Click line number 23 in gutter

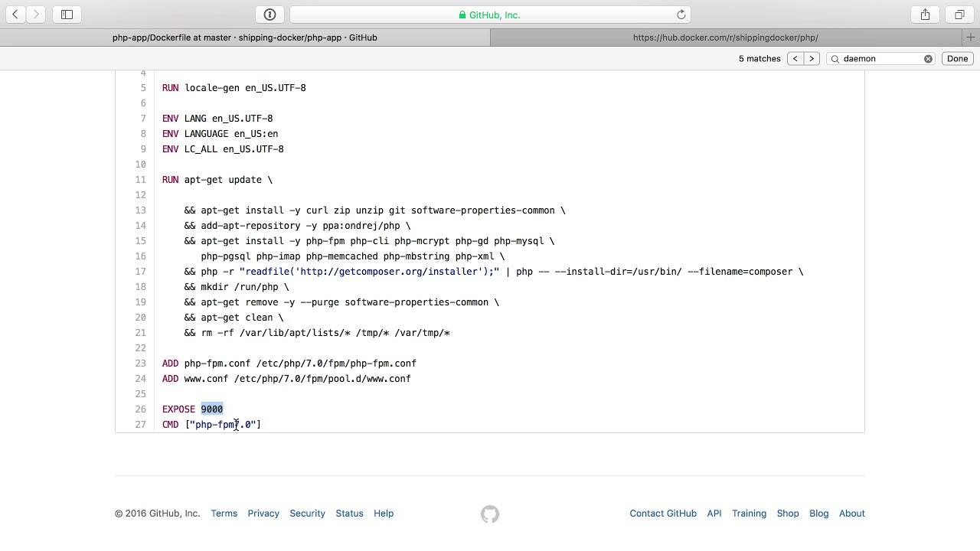140,364
